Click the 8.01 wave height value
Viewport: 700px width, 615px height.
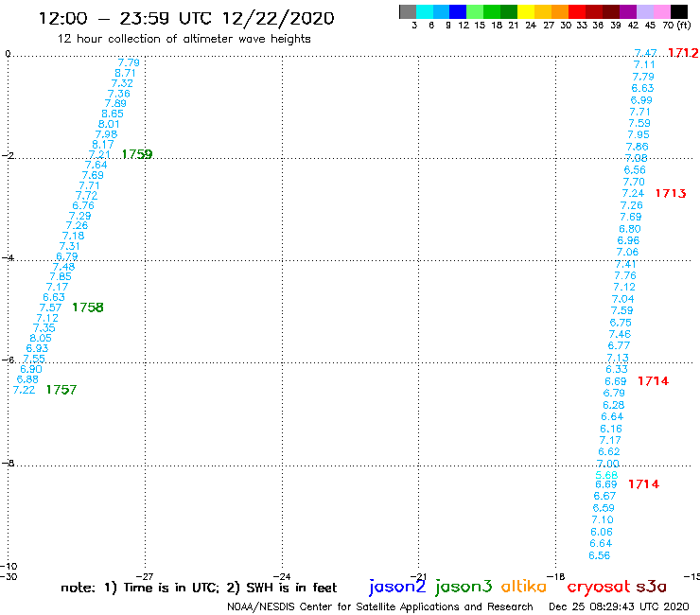point(109,124)
